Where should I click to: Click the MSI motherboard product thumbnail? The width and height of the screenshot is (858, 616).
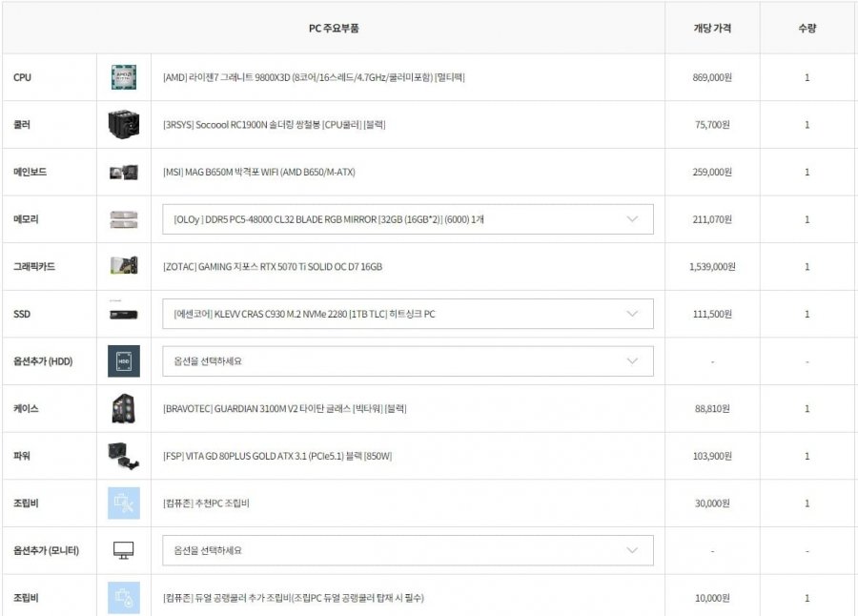(x=124, y=172)
